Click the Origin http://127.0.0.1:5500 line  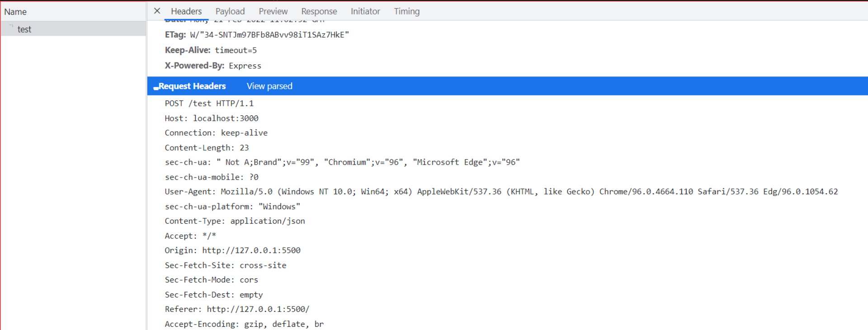point(232,250)
